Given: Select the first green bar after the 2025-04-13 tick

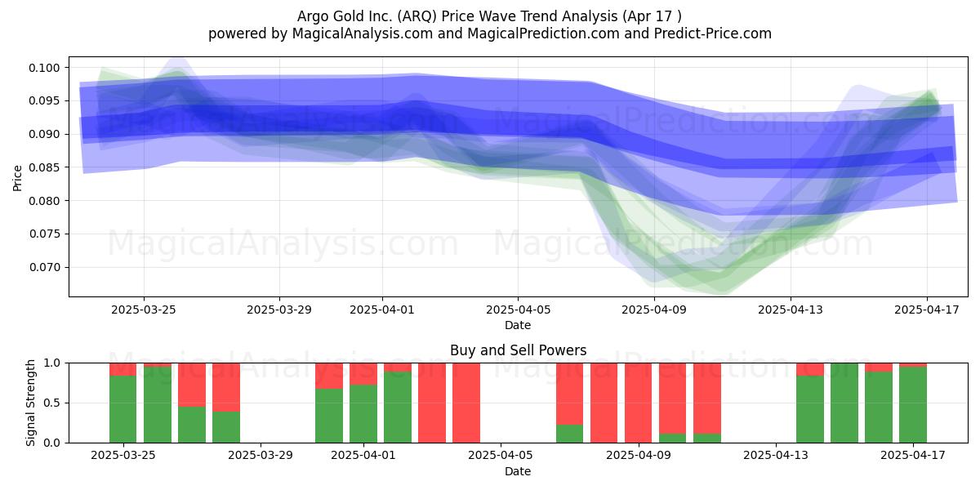Looking at the screenshot, I should [809, 409].
